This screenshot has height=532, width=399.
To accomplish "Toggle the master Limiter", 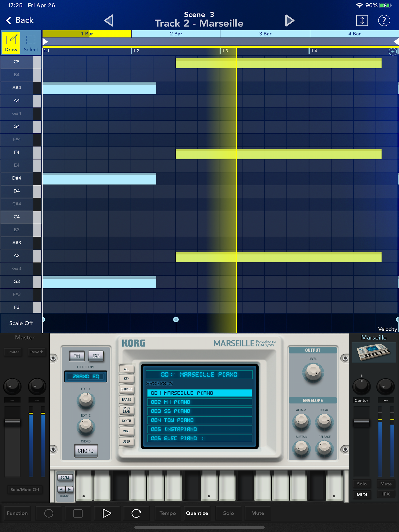I will (12, 352).
